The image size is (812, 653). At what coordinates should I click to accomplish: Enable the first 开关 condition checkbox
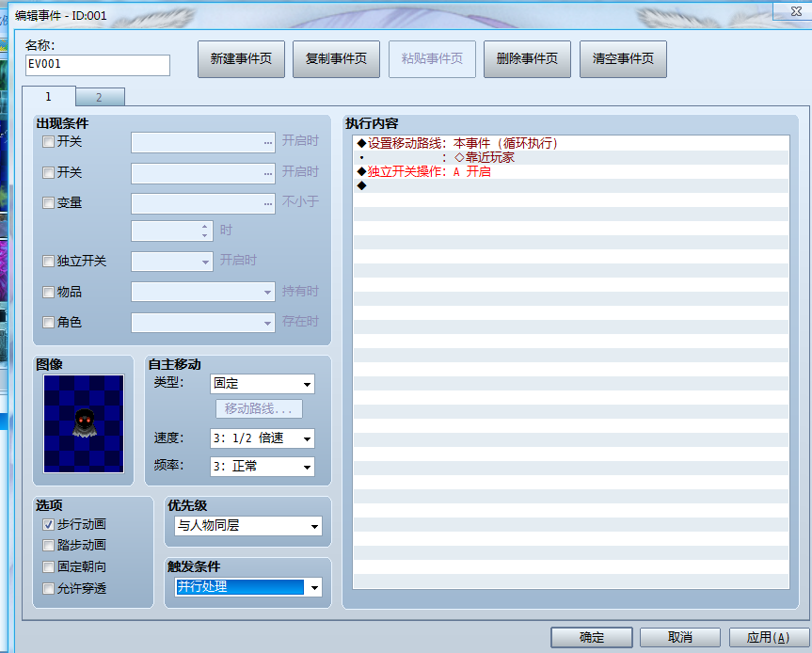pyautogui.click(x=48, y=141)
